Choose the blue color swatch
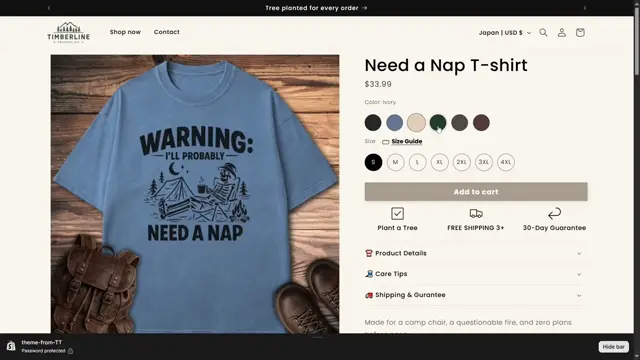The width and height of the screenshot is (640, 360). (x=394, y=122)
